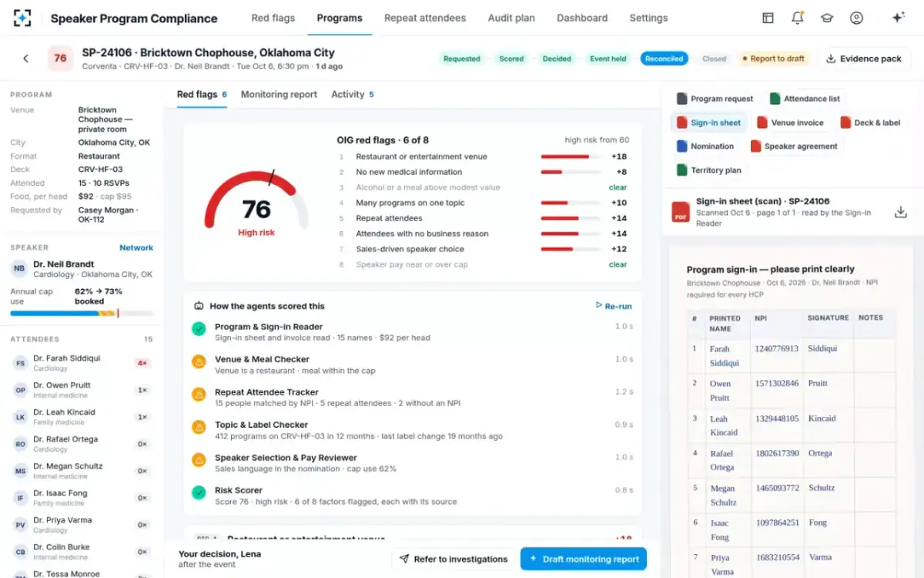The width and height of the screenshot is (924, 578).
Task: Click the annual cap use progress bar
Action: point(82,313)
